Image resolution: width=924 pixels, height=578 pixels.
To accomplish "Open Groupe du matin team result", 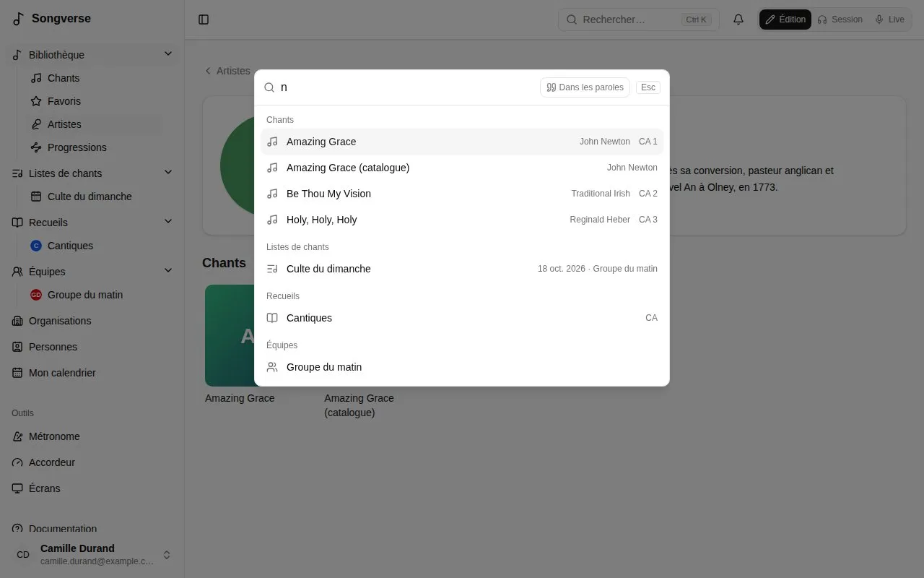I will tap(462, 367).
